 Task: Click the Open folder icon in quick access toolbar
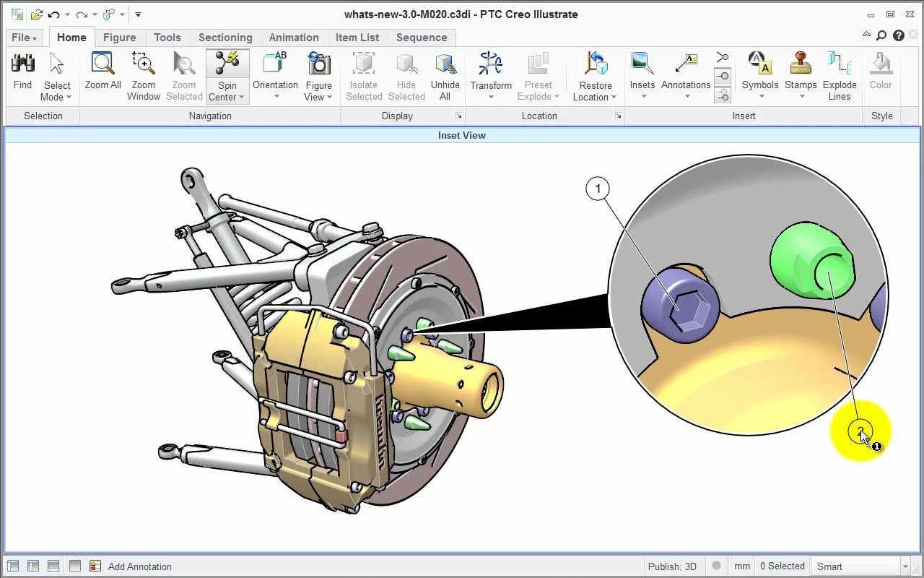(x=37, y=14)
